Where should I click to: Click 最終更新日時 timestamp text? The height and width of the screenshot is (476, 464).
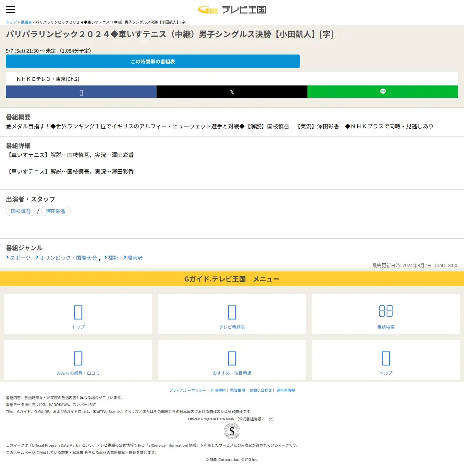pos(415,266)
